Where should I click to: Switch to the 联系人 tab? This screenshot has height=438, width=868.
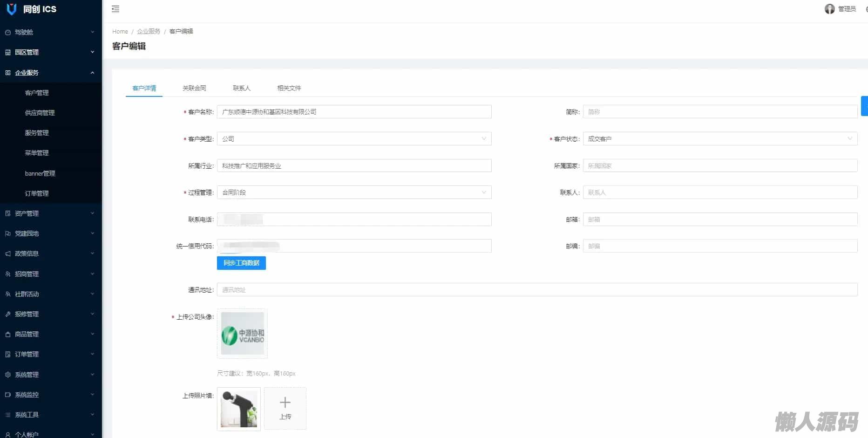(x=241, y=88)
